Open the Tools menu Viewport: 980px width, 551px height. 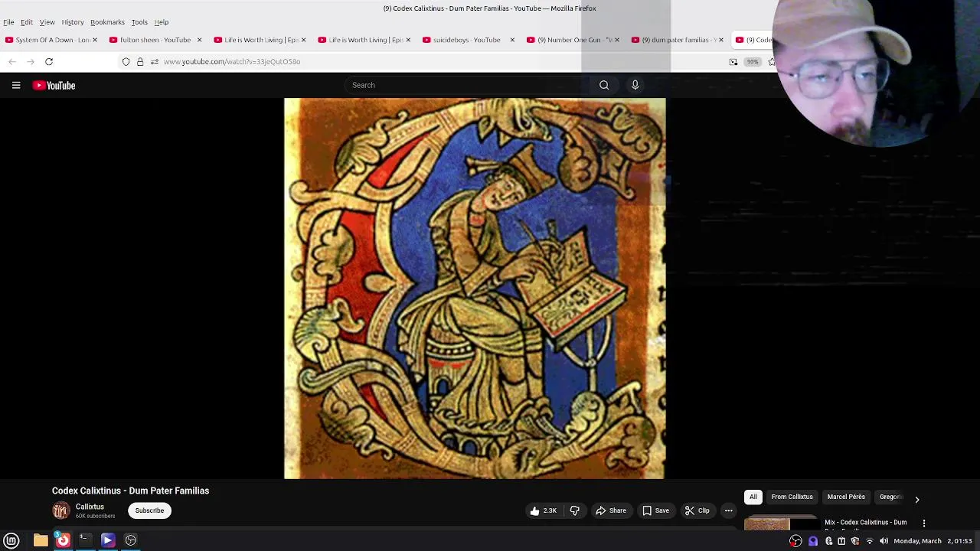[139, 22]
